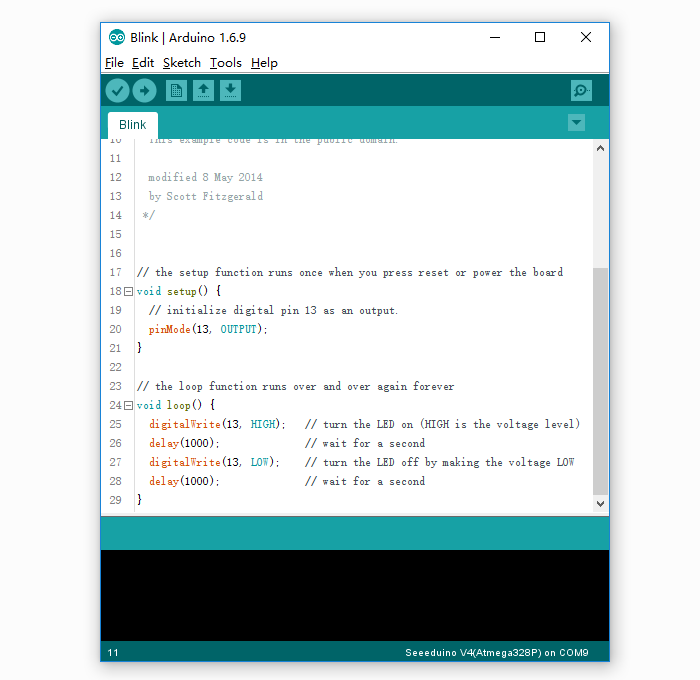
Task: Click line number 15 in the gutter
Action: 116,234
